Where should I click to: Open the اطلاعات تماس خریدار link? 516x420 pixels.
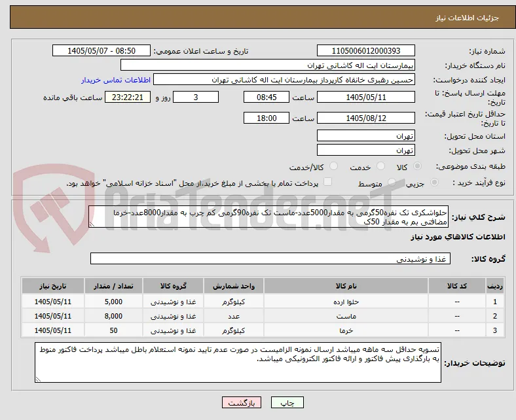(x=116, y=80)
